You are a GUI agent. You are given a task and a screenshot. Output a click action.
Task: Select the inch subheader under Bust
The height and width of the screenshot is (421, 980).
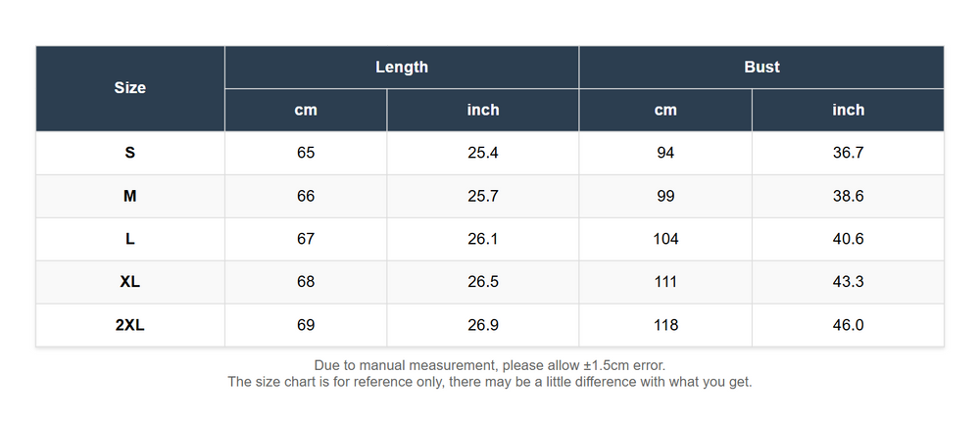point(848,110)
